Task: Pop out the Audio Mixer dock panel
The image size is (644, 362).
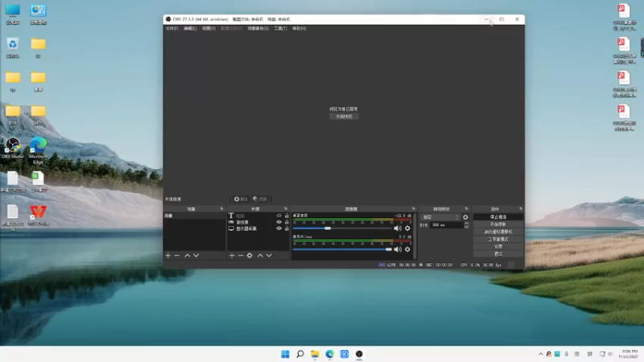Action: pyautogui.click(x=414, y=209)
